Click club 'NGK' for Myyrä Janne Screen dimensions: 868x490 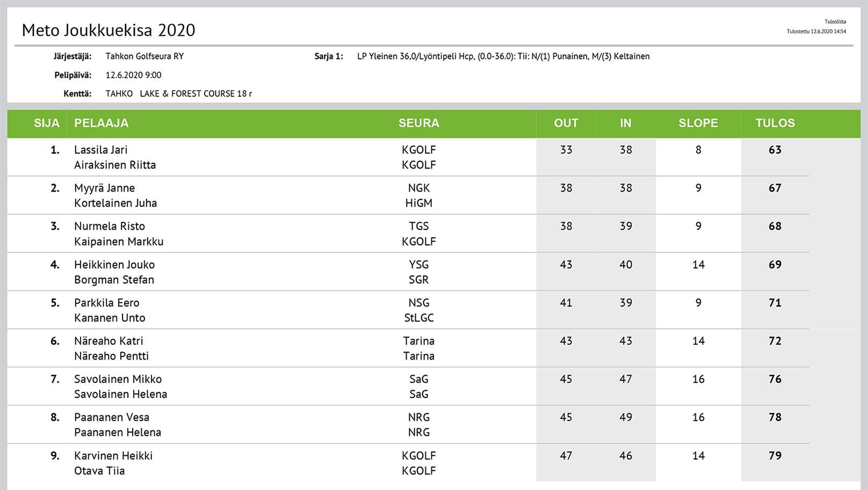(419, 188)
